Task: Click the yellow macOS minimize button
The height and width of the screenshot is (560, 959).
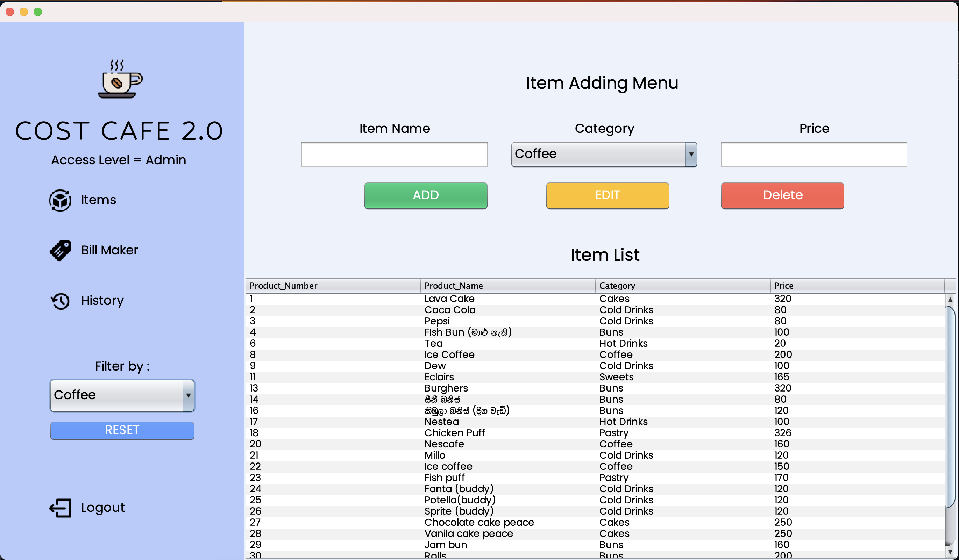Action: click(23, 12)
